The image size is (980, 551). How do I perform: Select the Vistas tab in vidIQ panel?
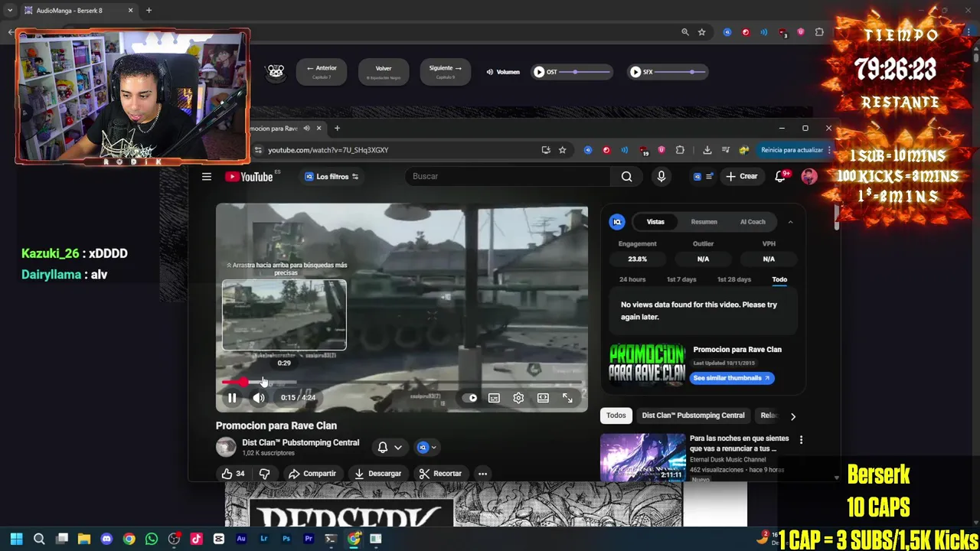[x=655, y=222]
